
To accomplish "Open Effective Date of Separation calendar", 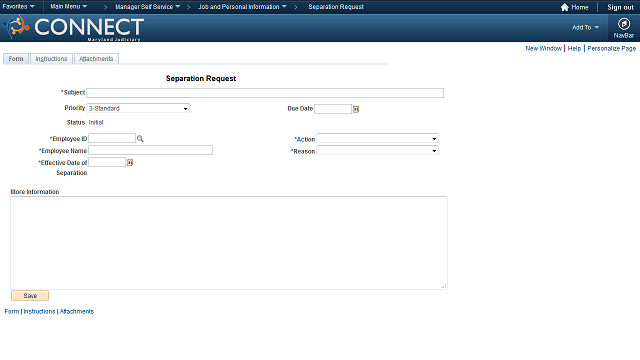I will tap(130, 162).
